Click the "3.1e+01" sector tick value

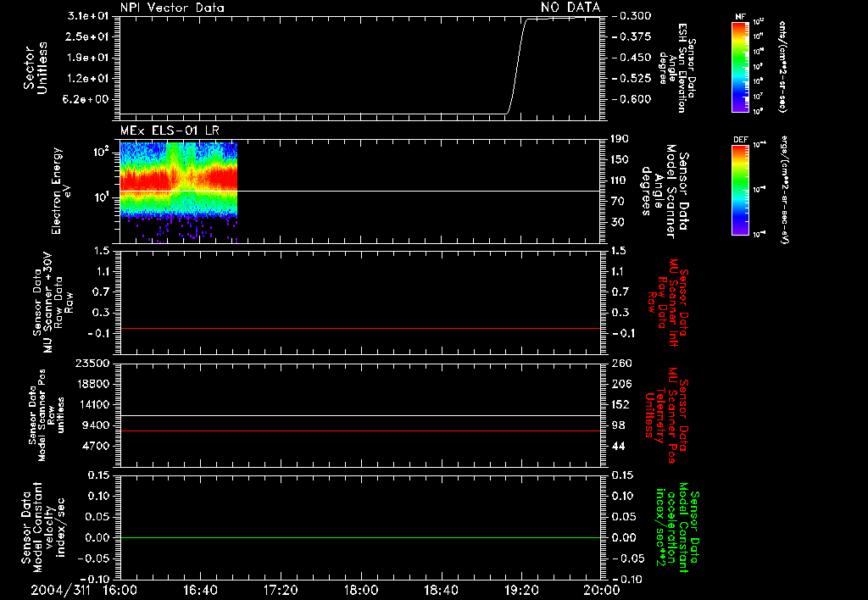(x=88, y=16)
